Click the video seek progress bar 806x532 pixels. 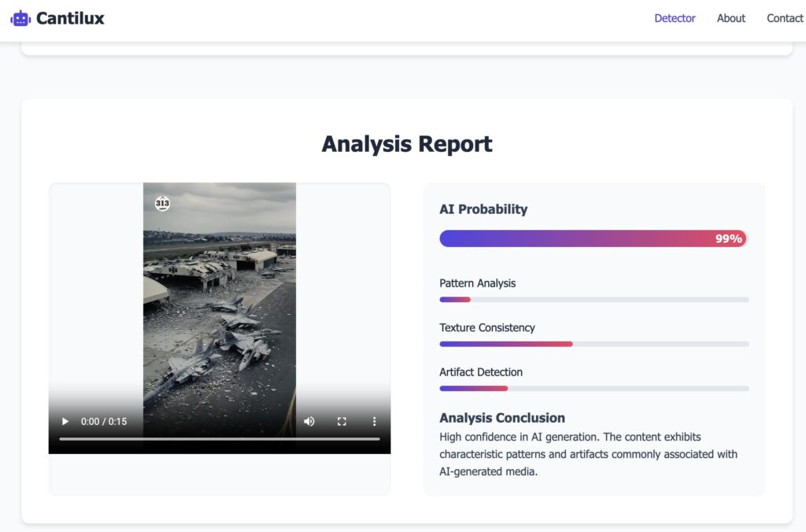[220, 439]
